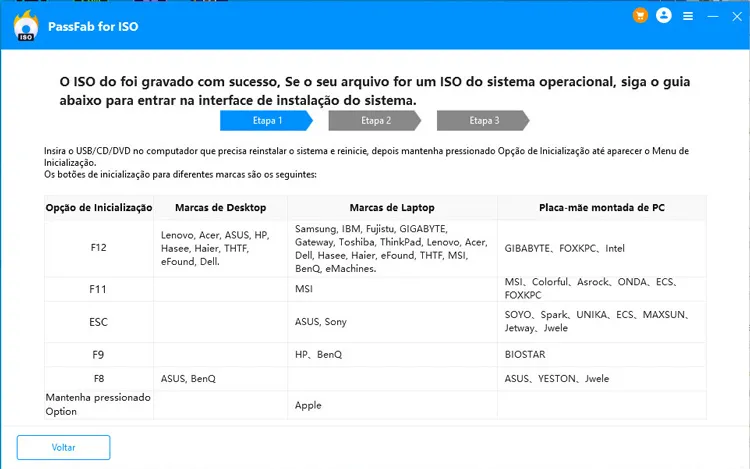The height and width of the screenshot is (469, 750).
Task: Click the PassFab for ISO logo
Action: [x=25, y=27]
